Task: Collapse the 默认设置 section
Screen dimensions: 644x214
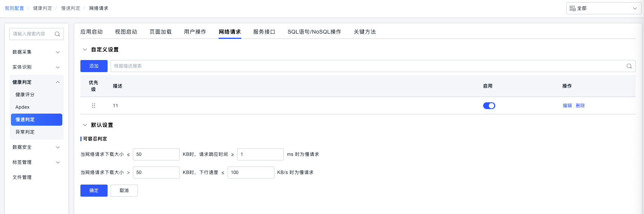Action: [85, 125]
